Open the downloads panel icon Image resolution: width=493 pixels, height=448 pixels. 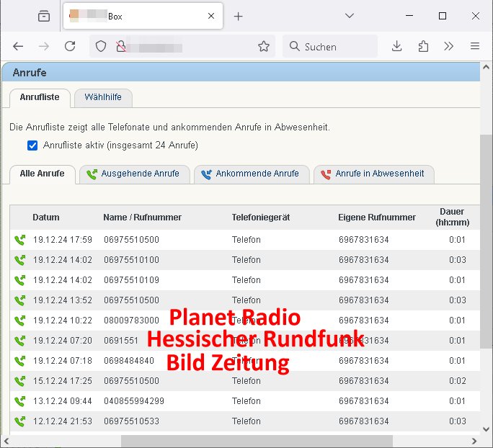click(397, 47)
